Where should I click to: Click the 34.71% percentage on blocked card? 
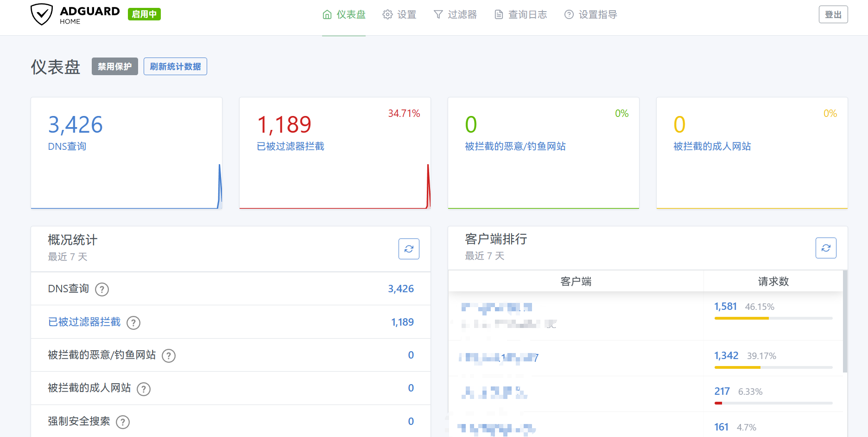tap(404, 113)
